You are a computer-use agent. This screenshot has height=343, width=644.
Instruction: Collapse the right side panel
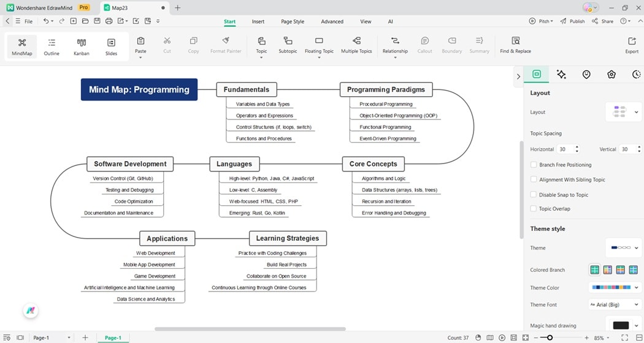(518, 77)
